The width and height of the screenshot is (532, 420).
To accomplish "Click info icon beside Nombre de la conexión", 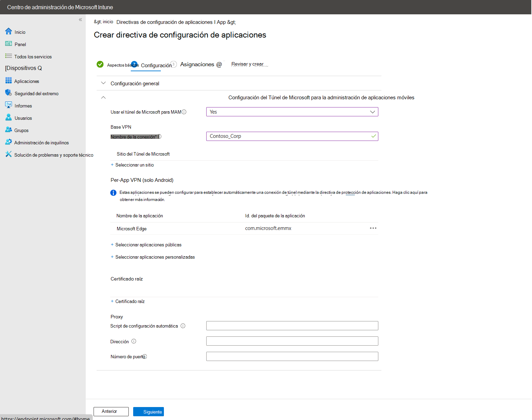I will (159, 136).
